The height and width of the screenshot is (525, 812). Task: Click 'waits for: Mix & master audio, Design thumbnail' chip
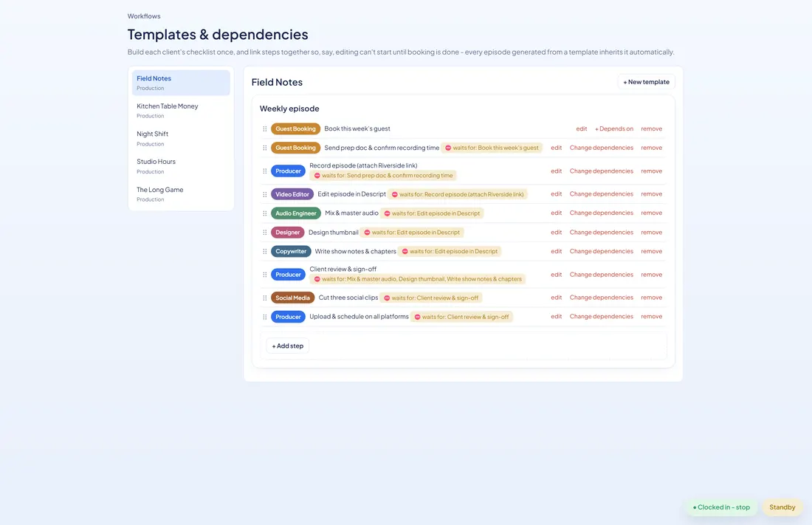[x=417, y=279]
